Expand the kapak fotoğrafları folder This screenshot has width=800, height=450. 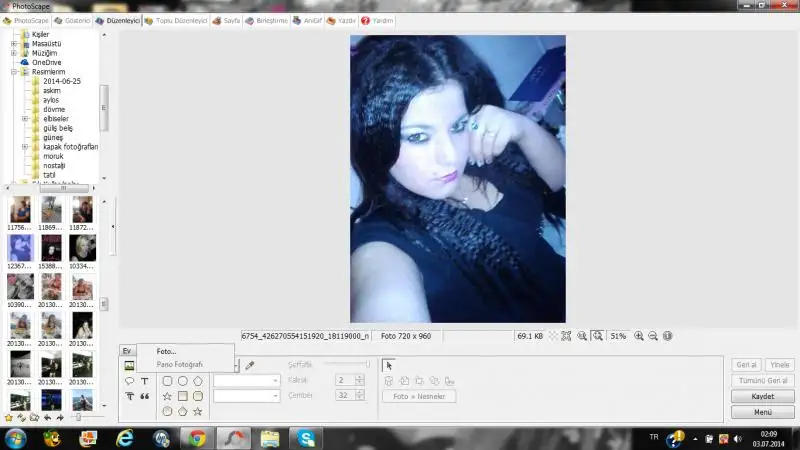point(24,147)
